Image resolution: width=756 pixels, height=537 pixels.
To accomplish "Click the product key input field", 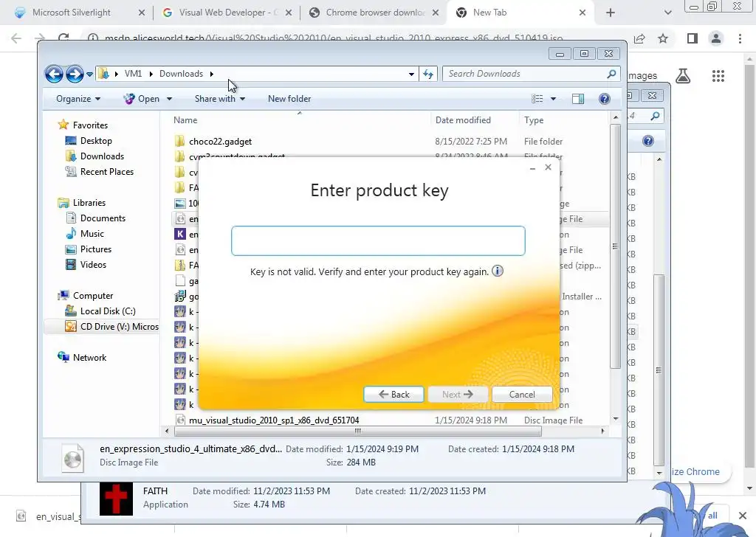I will pos(378,240).
